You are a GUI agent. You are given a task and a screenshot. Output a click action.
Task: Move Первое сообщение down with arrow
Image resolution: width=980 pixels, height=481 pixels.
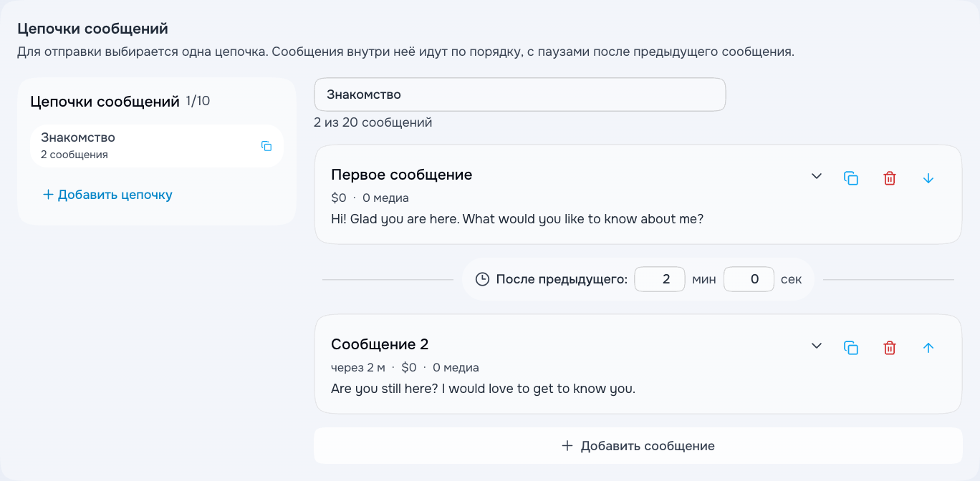(928, 178)
